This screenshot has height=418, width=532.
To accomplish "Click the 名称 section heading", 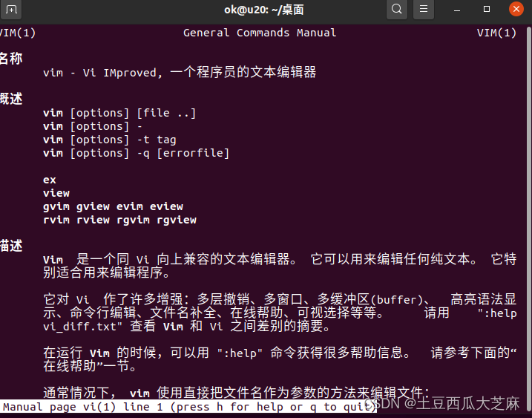I will pyautogui.click(x=11, y=59).
